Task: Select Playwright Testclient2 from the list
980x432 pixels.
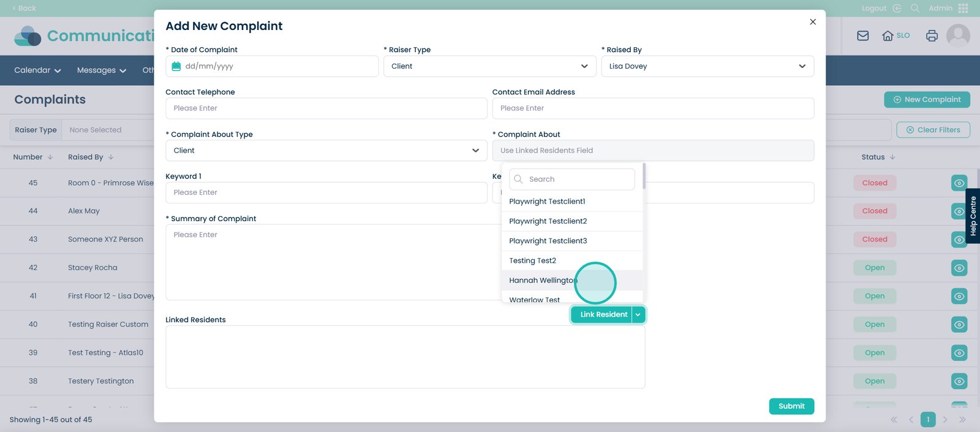Action: [x=548, y=221]
